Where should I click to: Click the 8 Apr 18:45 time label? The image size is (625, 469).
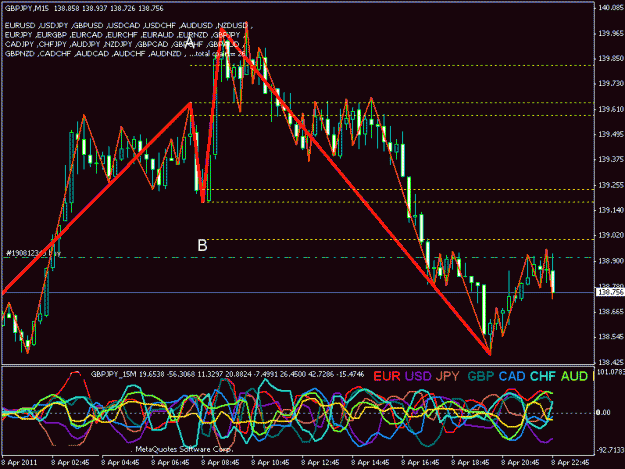[x=470, y=463]
